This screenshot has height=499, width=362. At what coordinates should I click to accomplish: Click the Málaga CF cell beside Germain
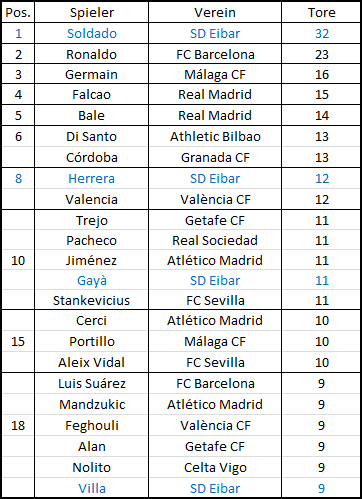(x=215, y=74)
